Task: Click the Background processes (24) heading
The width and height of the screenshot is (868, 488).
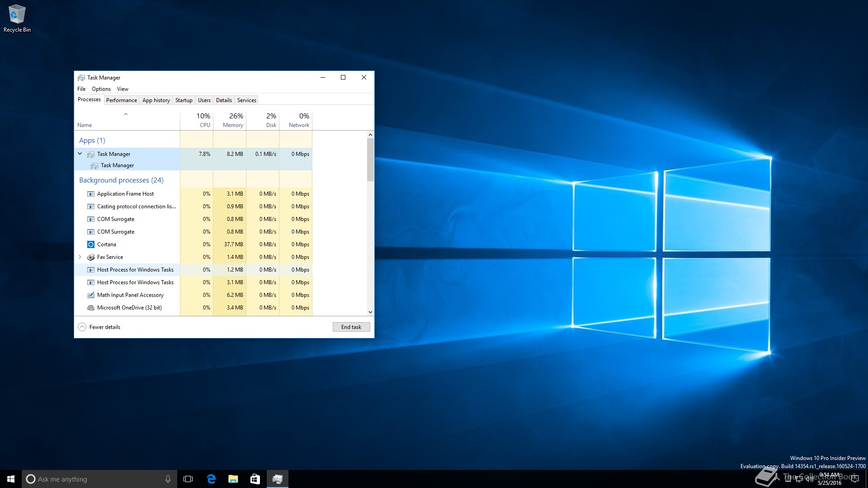Action: point(121,180)
